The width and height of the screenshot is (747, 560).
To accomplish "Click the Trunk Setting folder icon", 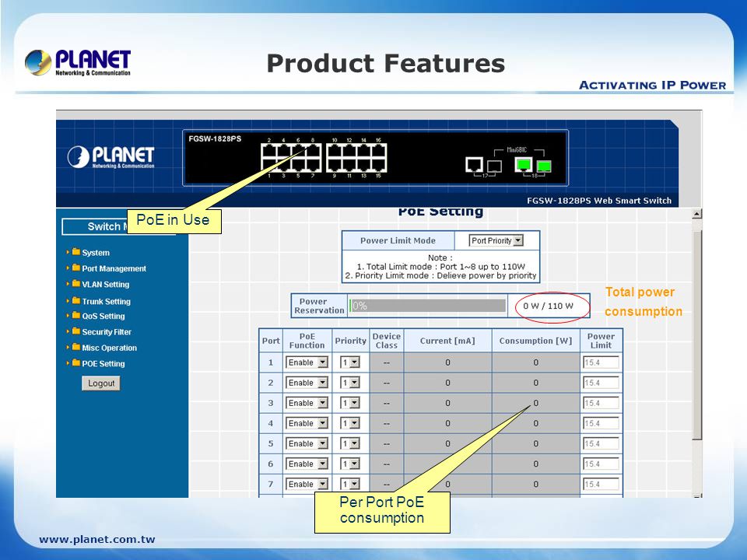I will click(x=75, y=300).
